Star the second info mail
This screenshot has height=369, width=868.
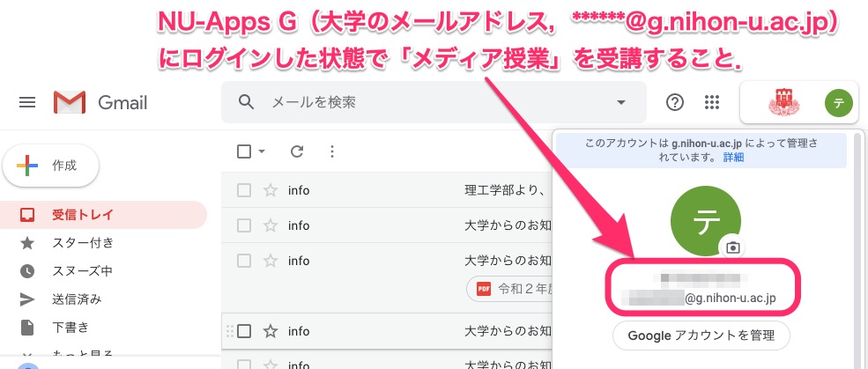(271, 225)
